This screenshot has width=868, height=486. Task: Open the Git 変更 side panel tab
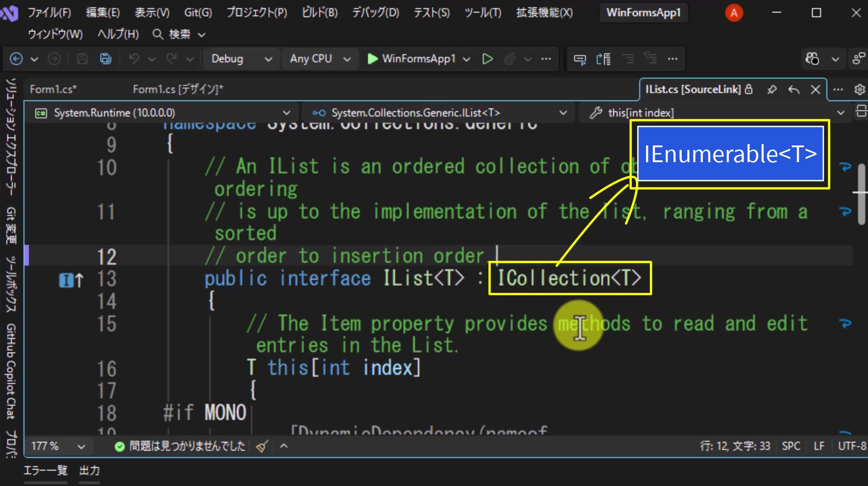coord(11,225)
